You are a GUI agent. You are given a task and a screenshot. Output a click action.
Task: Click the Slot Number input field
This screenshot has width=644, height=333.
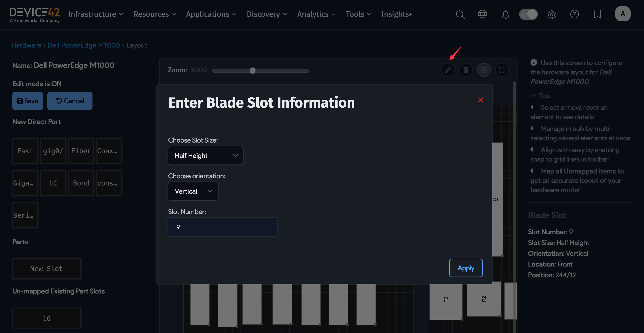[x=222, y=227]
